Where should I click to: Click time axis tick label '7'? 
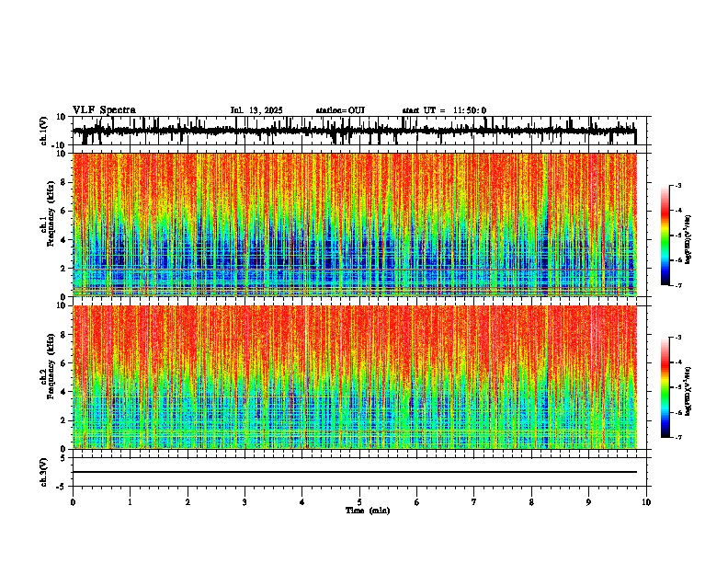pos(474,502)
